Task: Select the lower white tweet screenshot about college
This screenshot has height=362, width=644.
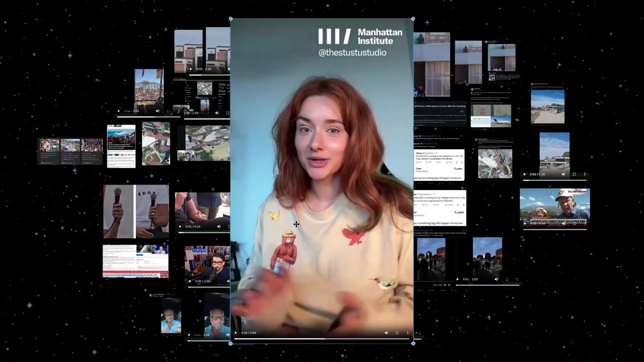Action: pyautogui.click(x=440, y=208)
